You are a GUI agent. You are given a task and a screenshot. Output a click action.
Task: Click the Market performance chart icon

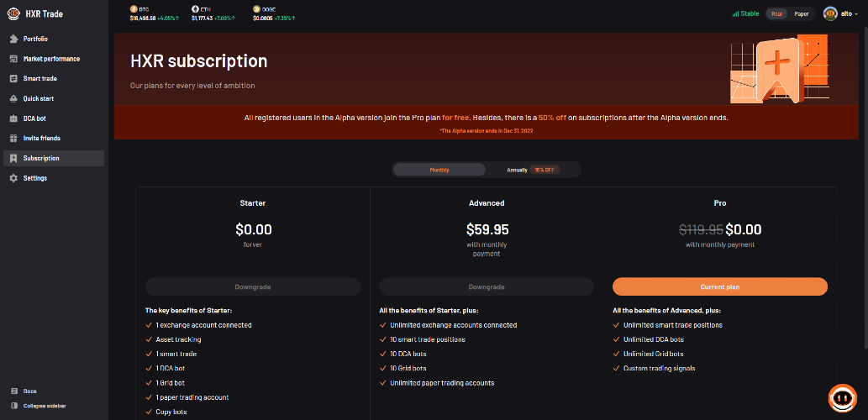(x=13, y=59)
